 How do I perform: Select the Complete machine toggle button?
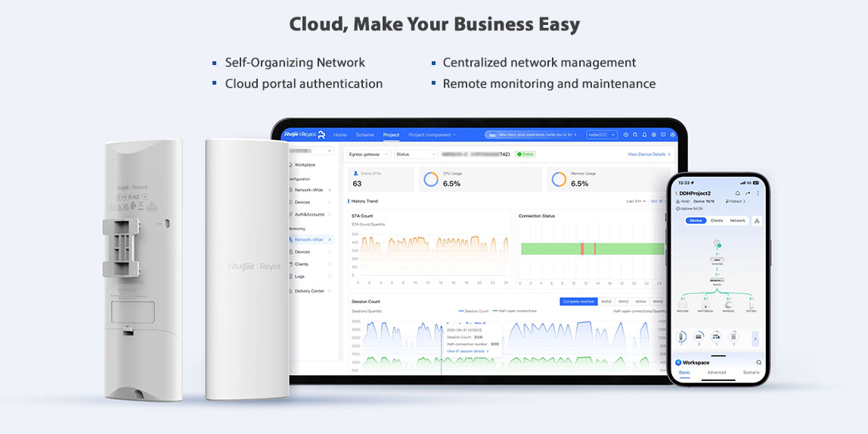tap(578, 301)
